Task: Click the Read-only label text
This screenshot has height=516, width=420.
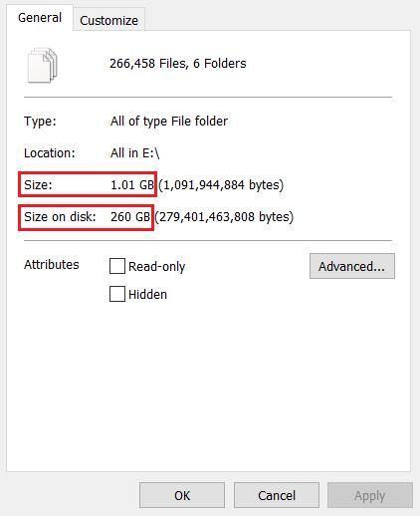Action: pyautogui.click(x=156, y=266)
